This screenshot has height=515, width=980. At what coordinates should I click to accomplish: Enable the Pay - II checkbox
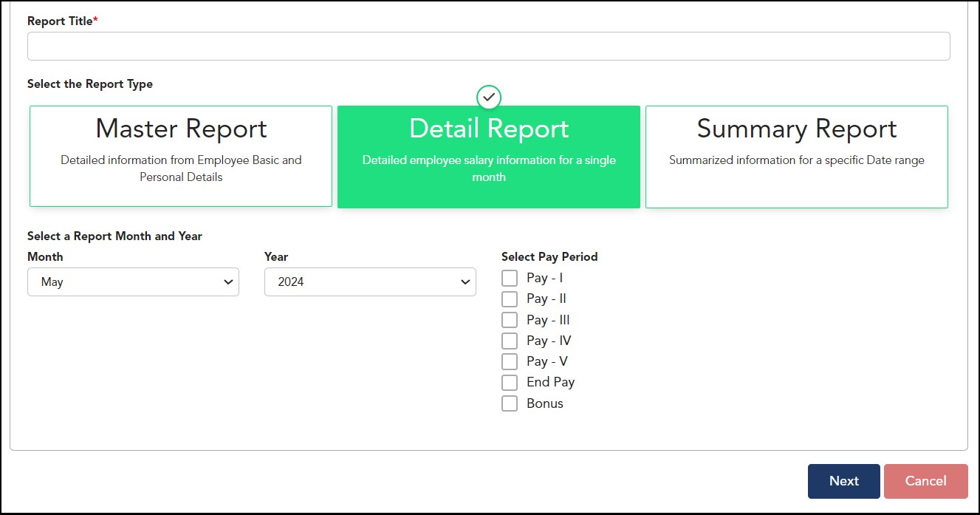coord(510,299)
